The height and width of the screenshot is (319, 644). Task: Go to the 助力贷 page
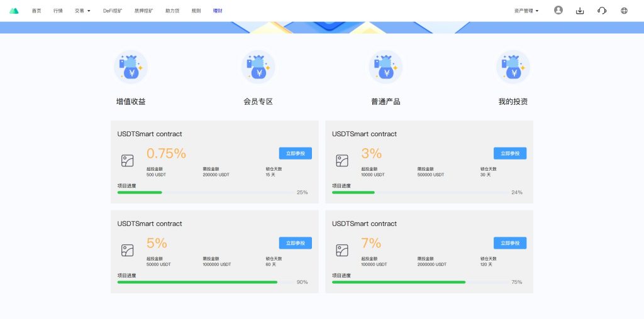172,11
